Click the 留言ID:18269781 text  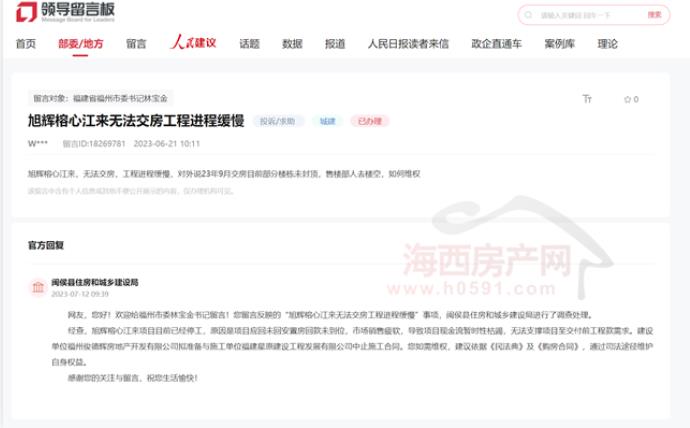pos(94,143)
